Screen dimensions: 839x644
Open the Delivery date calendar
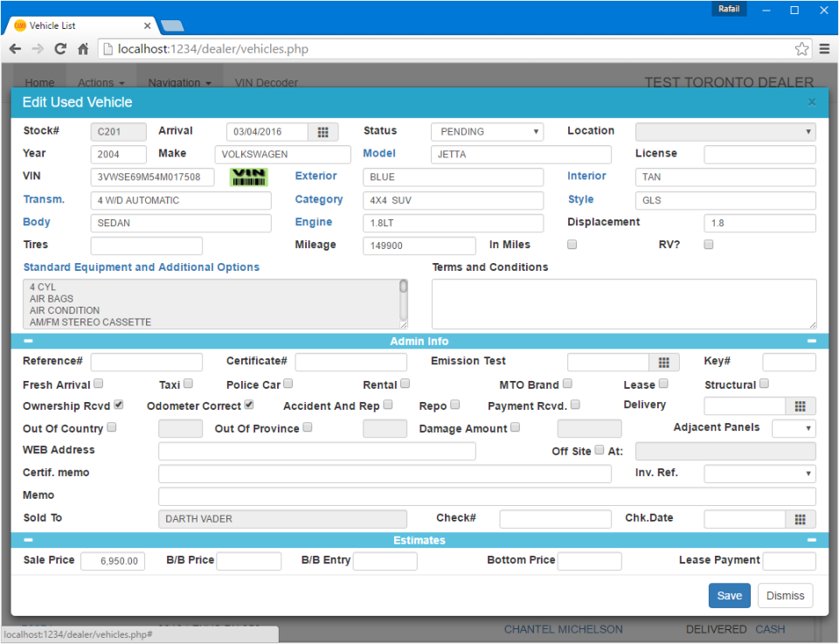tap(801, 405)
